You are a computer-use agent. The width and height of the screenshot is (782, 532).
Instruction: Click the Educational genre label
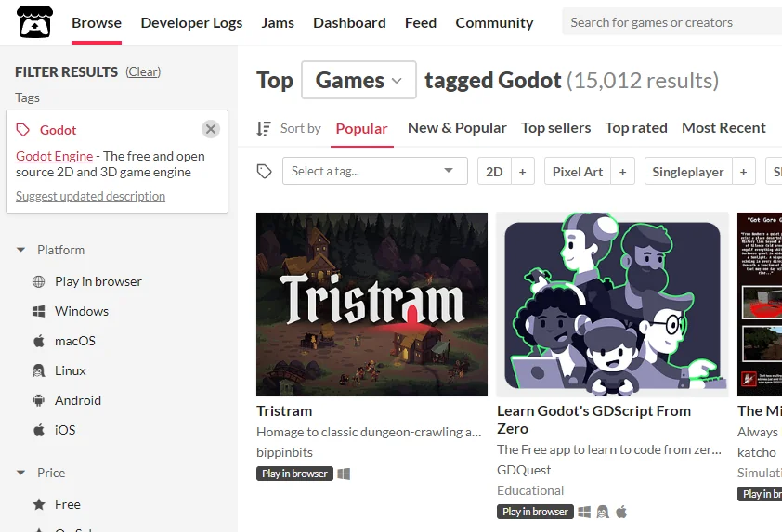[530, 490]
